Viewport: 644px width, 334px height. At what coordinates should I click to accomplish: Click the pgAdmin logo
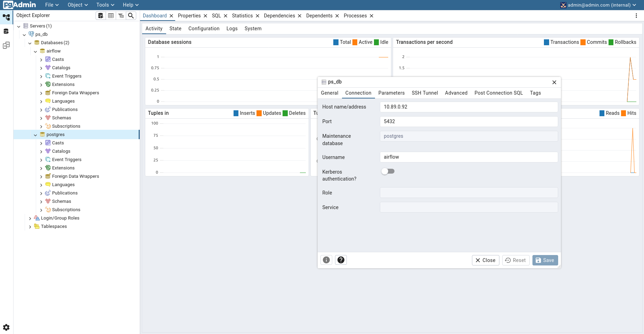point(19,5)
